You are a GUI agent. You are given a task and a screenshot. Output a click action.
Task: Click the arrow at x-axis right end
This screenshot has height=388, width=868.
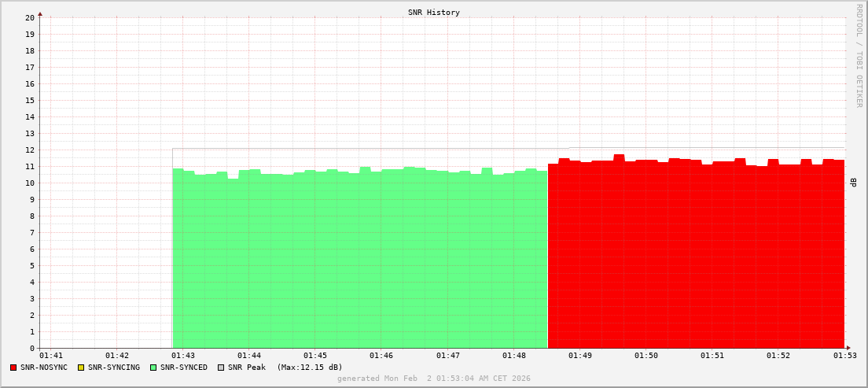pos(848,348)
